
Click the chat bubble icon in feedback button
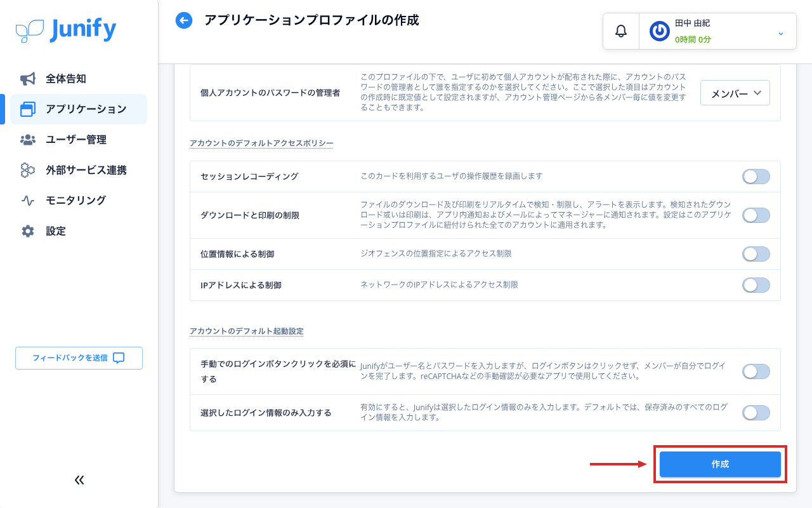click(119, 358)
